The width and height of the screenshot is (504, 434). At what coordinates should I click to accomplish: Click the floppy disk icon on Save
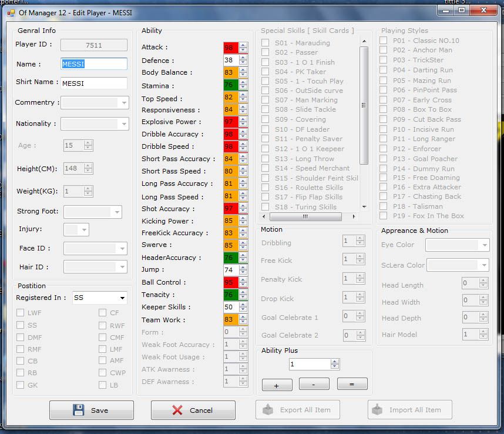pyautogui.click(x=78, y=410)
